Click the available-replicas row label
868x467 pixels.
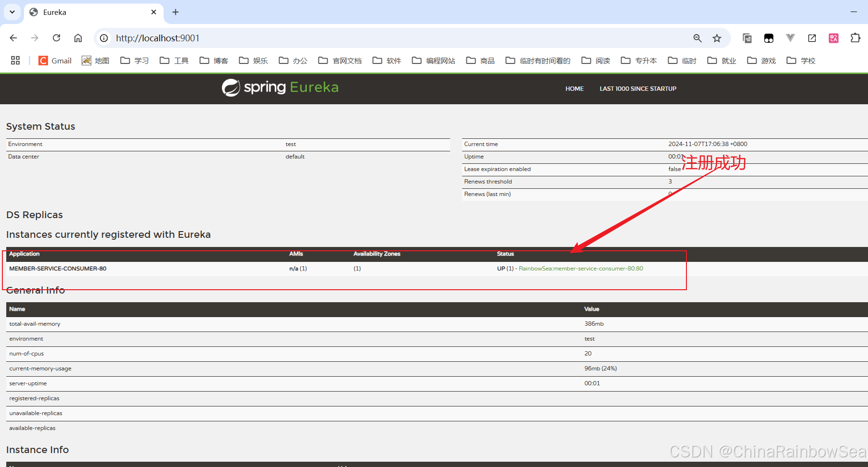32,428
